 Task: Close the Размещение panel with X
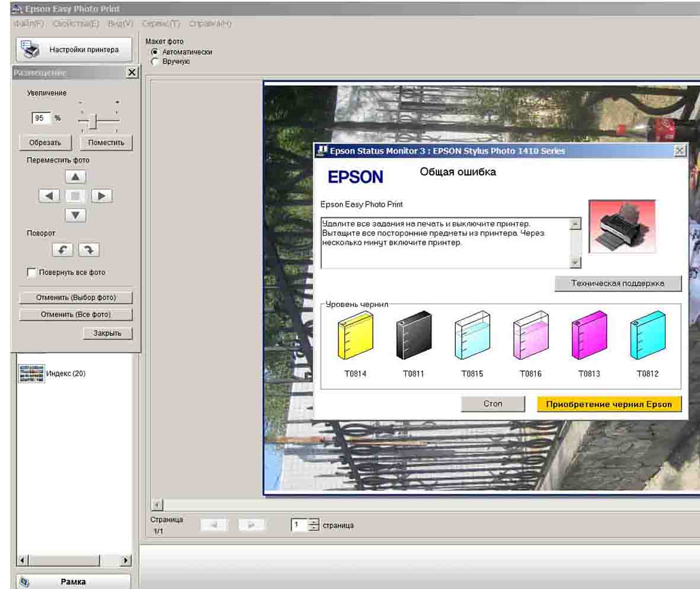132,72
